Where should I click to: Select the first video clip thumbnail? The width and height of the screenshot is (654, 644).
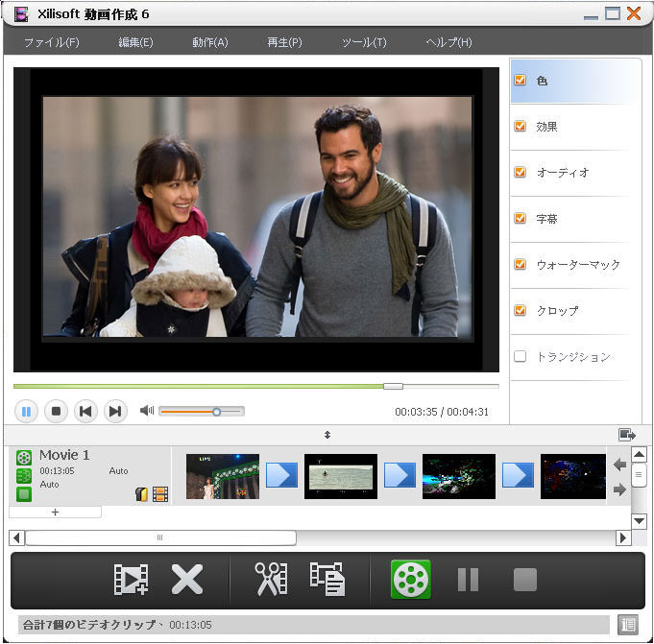[x=222, y=476]
